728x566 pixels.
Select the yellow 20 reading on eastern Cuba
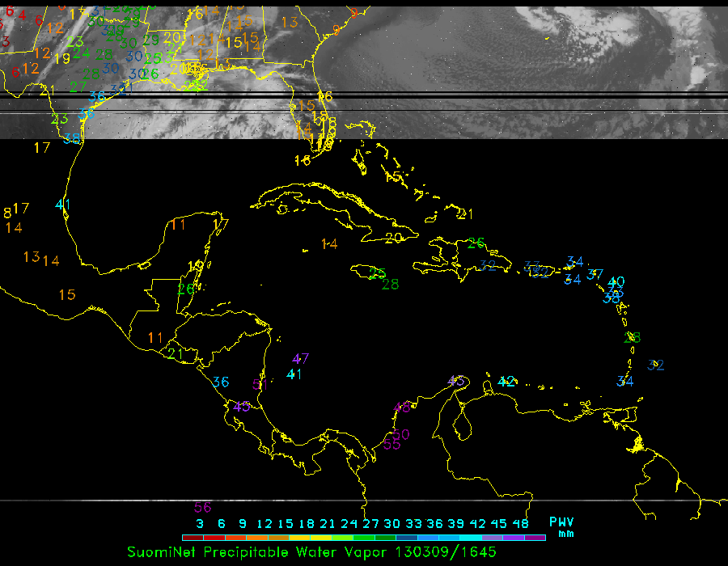click(x=394, y=238)
